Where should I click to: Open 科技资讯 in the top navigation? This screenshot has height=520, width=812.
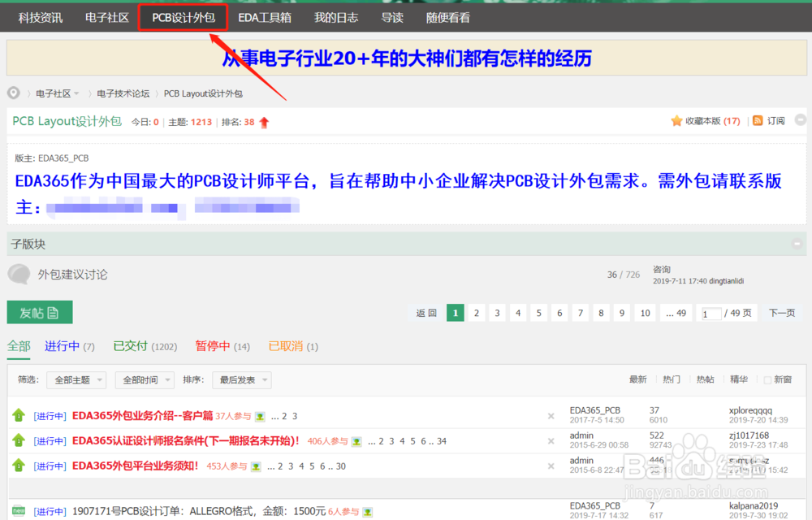(x=41, y=18)
